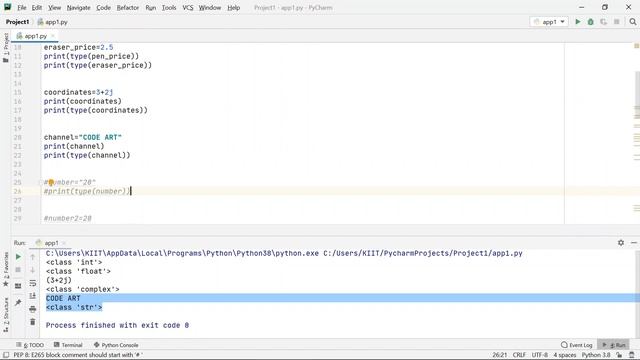
Task: Open the Refactor menu
Action: [128, 7]
